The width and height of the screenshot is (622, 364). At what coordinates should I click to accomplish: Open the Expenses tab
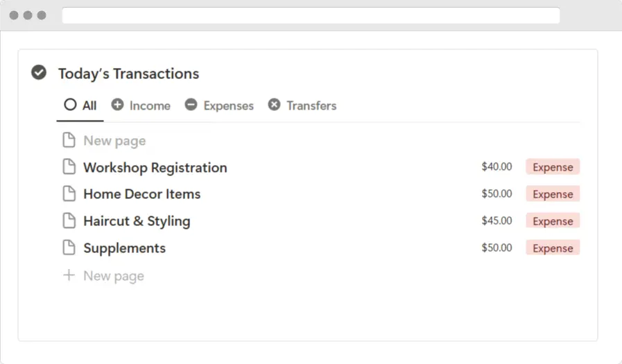pos(219,105)
